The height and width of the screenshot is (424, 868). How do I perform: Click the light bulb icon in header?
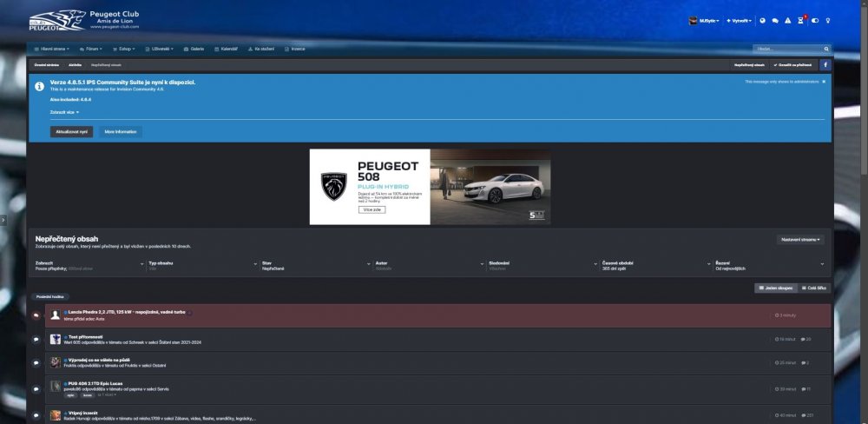[828, 21]
